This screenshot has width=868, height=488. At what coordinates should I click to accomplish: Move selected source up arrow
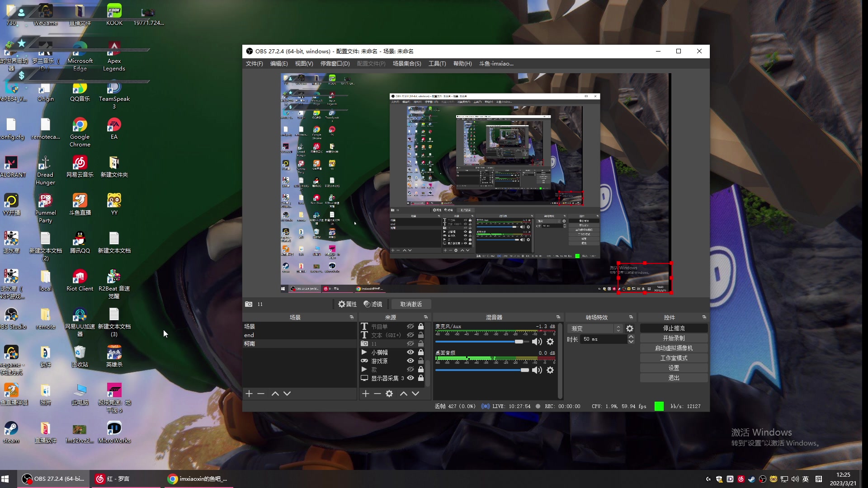[x=404, y=394]
